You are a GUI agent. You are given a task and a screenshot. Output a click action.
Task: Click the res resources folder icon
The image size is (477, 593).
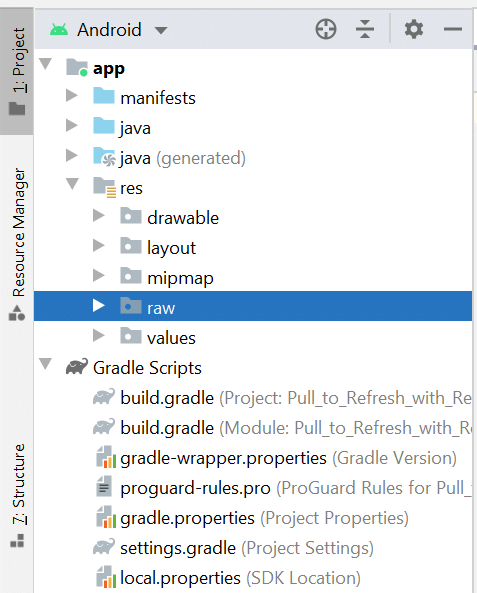(x=104, y=187)
